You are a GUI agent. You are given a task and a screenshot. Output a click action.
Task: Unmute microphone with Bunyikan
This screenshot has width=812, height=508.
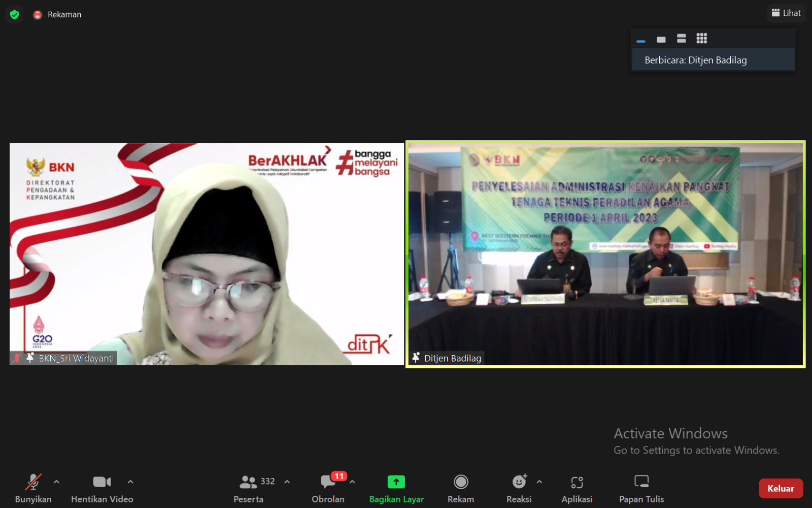33,488
